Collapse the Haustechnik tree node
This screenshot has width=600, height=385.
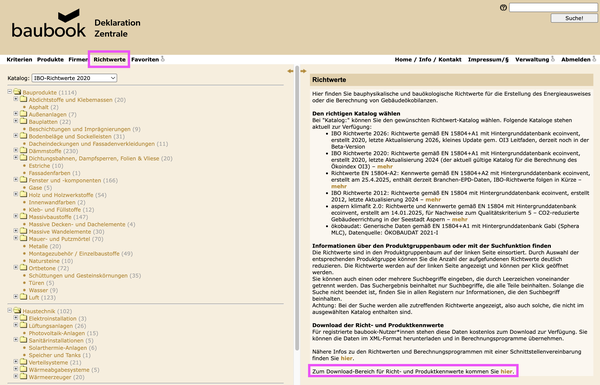click(x=10, y=310)
